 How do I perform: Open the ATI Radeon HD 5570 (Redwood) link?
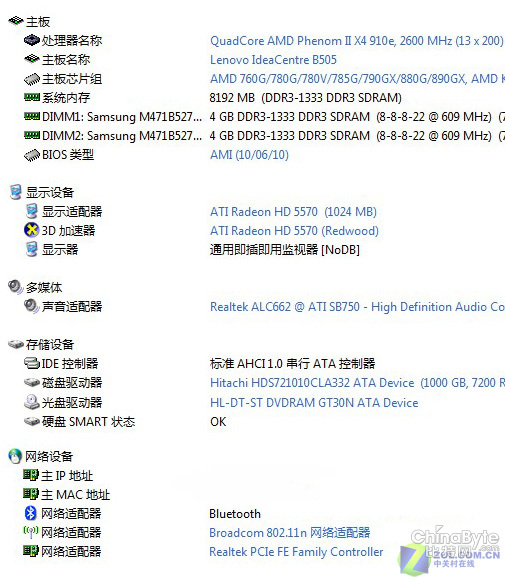[294, 231]
